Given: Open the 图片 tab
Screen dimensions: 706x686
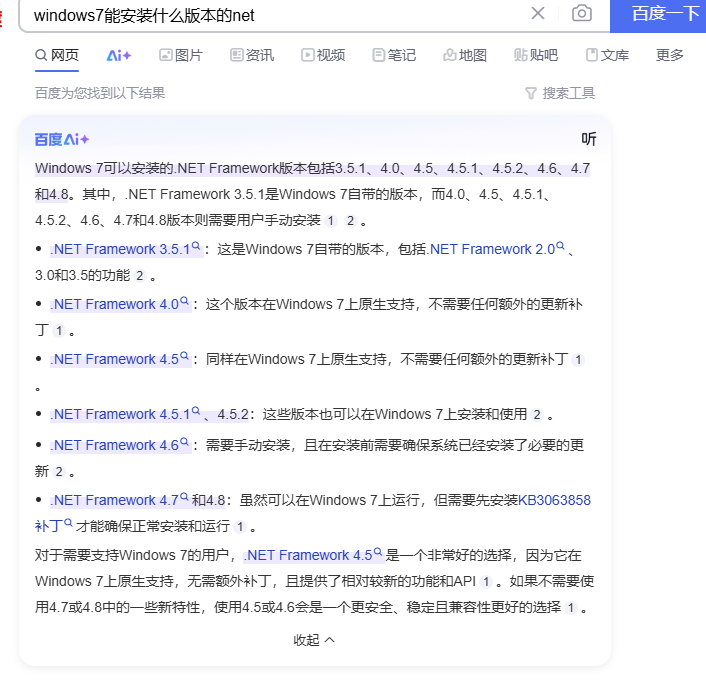Looking at the screenshot, I should (x=181, y=55).
